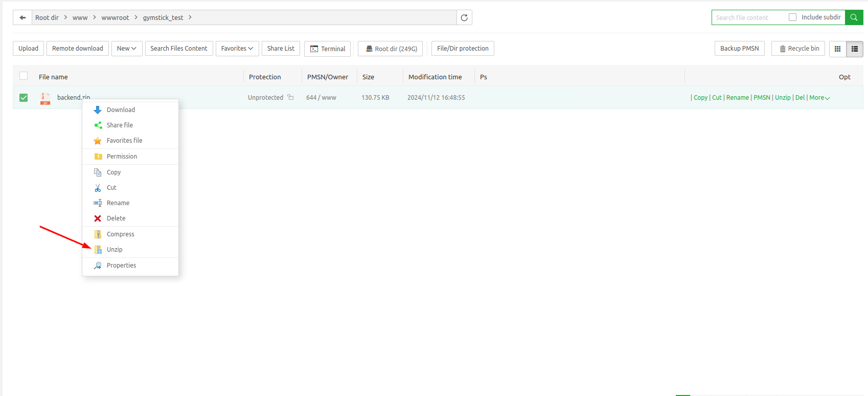Open the Terminal from toolbar
Screen dimensions: 868x396
coord(327,49)
